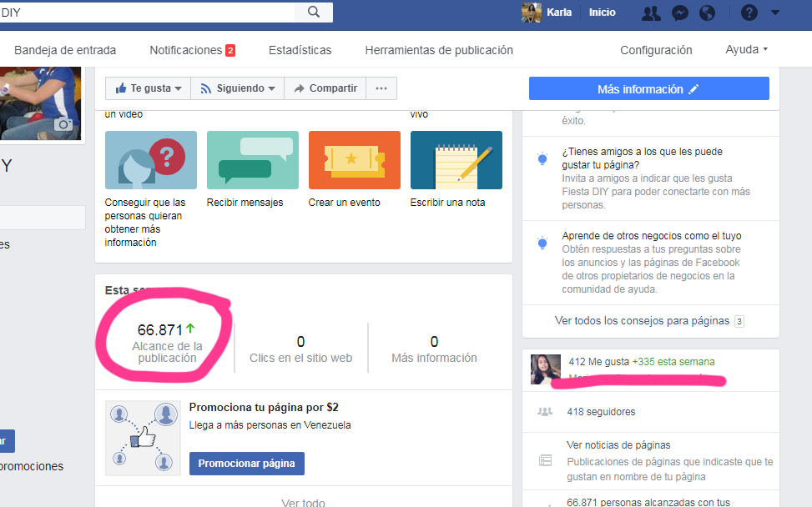Click '418 seguidores' text
This screenshot has height=507, width=812.
601,412
